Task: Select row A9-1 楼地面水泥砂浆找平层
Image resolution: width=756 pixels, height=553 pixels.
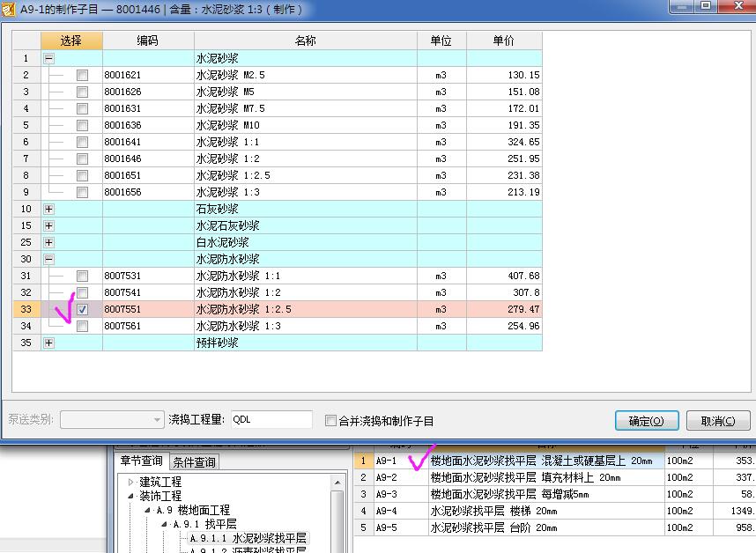Action: tap(554, 461)
